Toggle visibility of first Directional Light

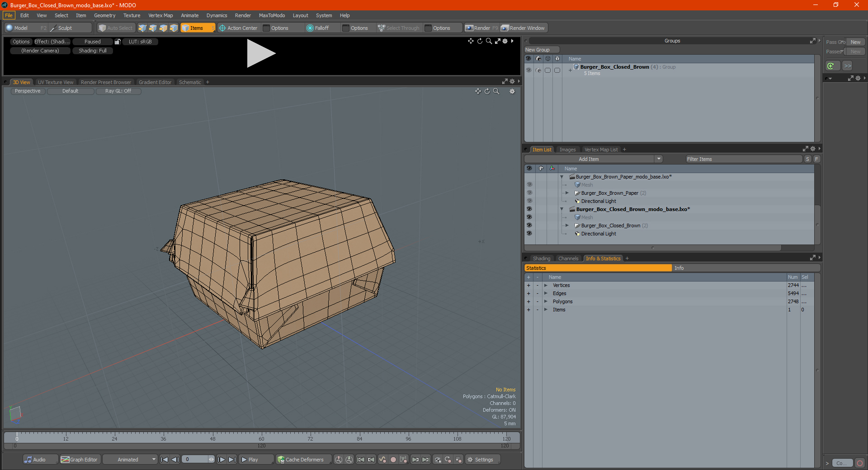tap(529, 201)
